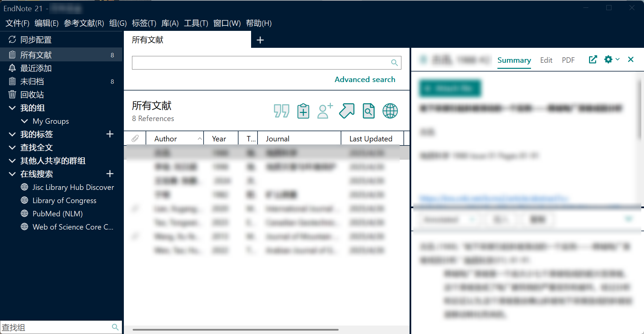This screenshot has width=644, height=334.
Task: Select the 所有文献 library tab
Action: pyautogui.click(x=187, y=40)
